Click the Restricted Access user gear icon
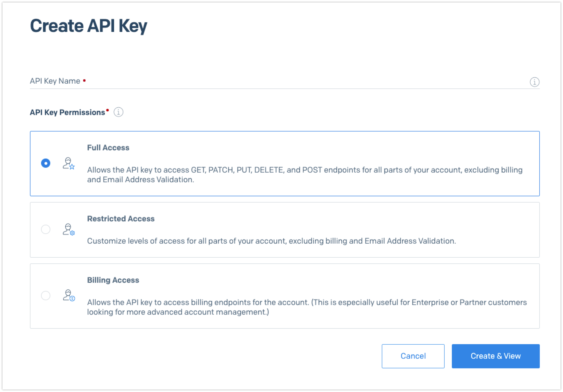The image size is (563, 392). (69, 230)
